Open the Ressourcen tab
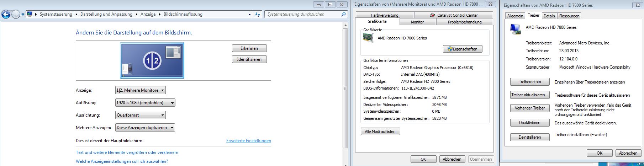 pos(569,16)
